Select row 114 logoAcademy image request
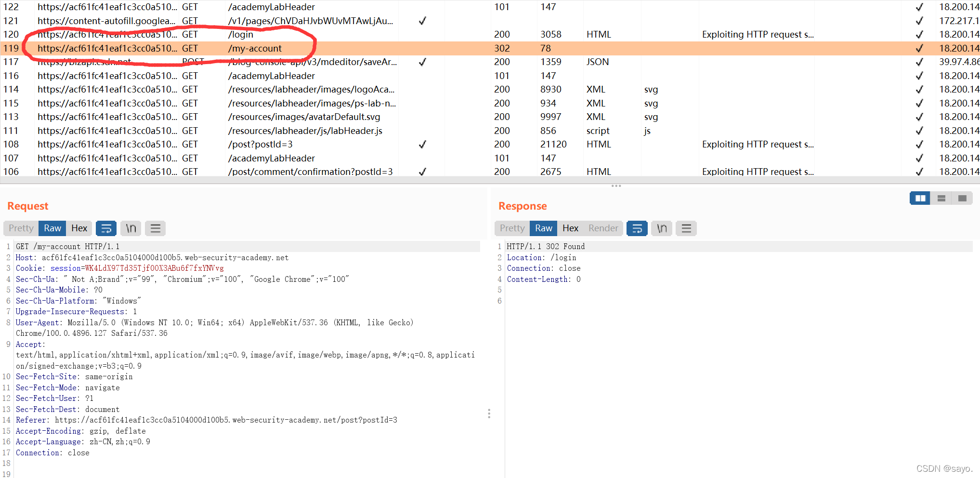The width and height of the screenshot is (980, 478). (490, 89)
